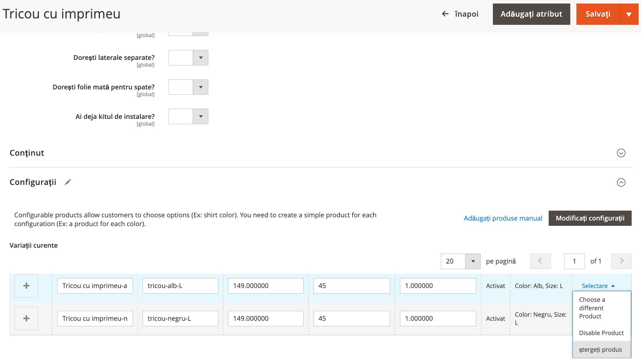Click quantity field 45 in tricou-negru-L row
Viewport: 641px width, 364px height.
[352, 318]
